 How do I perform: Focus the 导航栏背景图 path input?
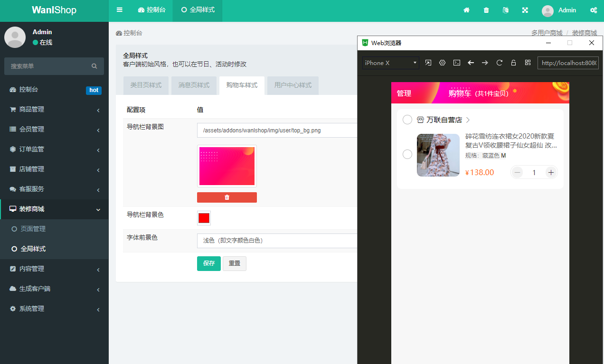(x=277, y=131)
